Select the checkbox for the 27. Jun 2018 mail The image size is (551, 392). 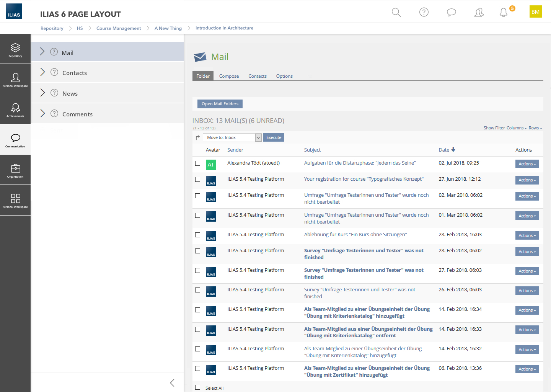pyautogui.click(x=198, y=180)
